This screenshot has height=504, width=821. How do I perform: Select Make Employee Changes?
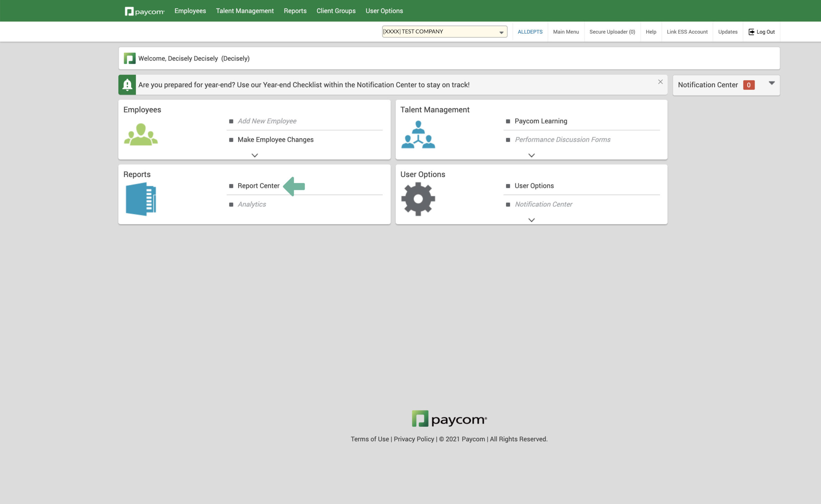(275, 140)
